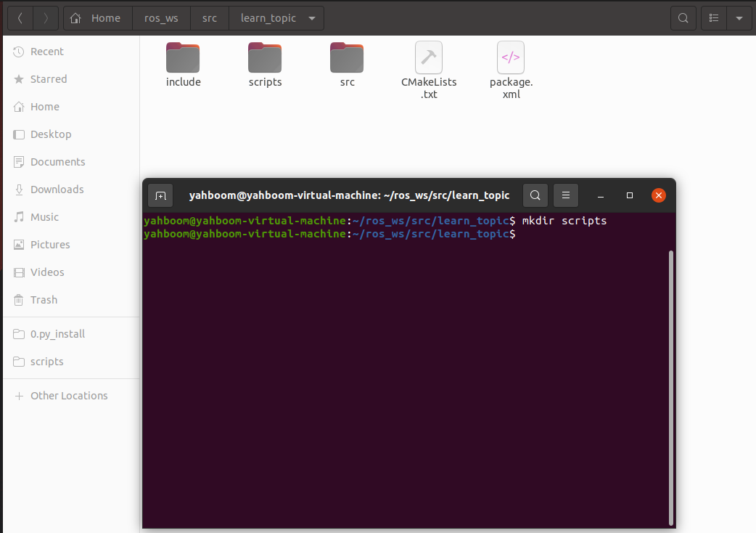The width and height of the screenshot is (756, 533).
Task: Open Downloads in the sidebar
Action: click(x=71, y=190)
